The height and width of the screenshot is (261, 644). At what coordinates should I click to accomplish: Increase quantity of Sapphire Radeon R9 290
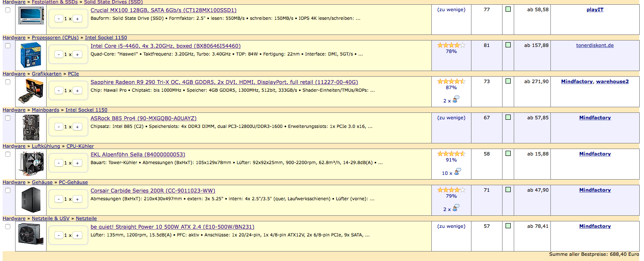[x=77, y=91]
